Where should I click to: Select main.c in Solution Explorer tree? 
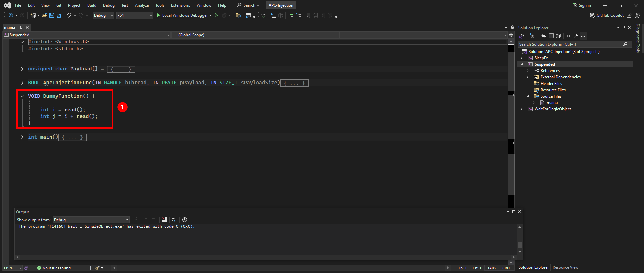(x=553, y=103)
